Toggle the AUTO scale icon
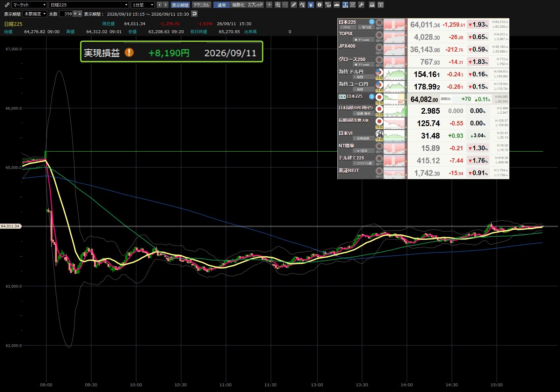560x392 pixels. (x=345, y=5)
